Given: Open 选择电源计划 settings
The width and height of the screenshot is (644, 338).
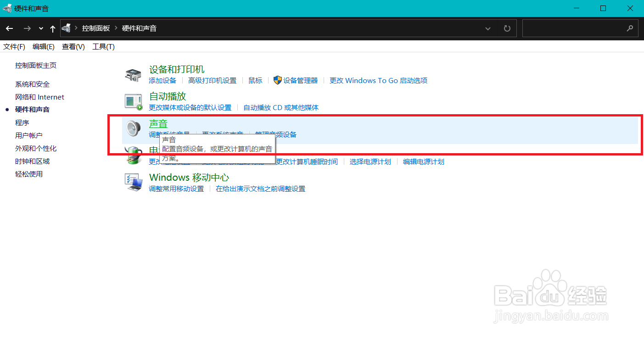Looking at the screenshot, I should (x=370, y=161).
